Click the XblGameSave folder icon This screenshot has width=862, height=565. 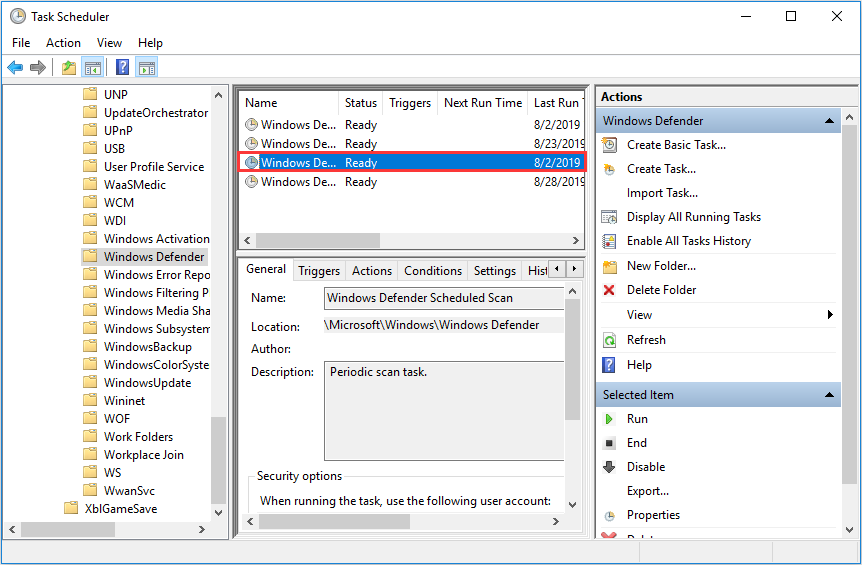[x=71, y=508]
